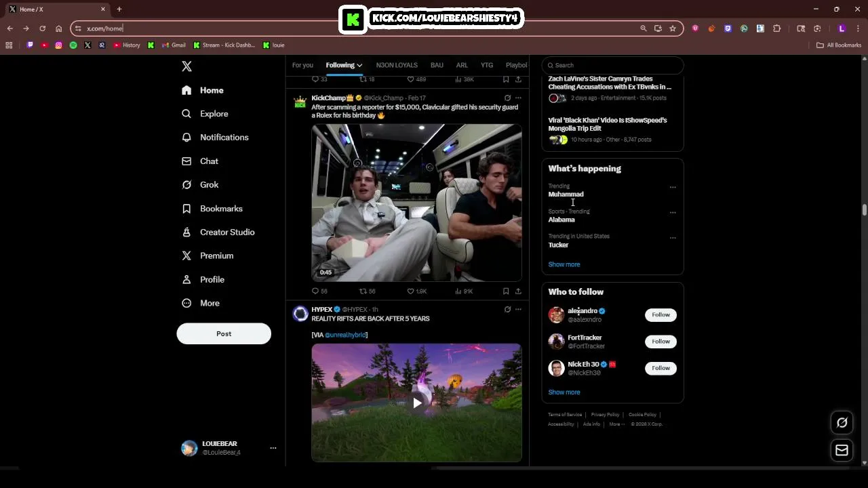Open Stream - Kick Dashboard bookmark
The image size is (868, 488).
[224, 45]
